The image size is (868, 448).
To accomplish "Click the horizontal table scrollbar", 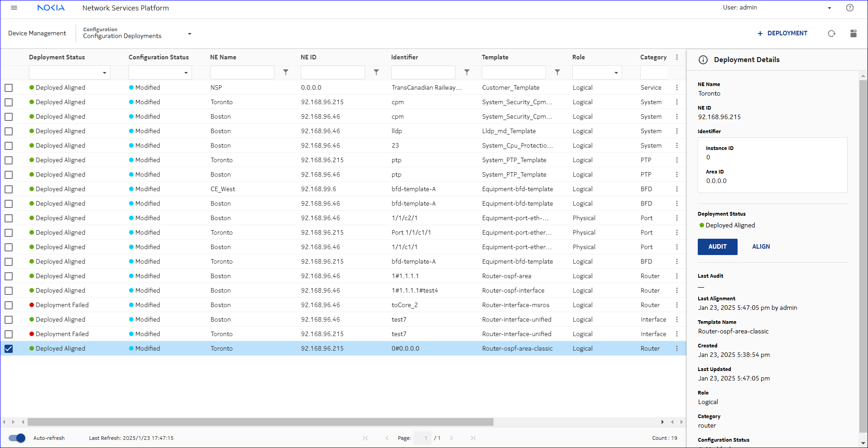I will tap(260, 422).
